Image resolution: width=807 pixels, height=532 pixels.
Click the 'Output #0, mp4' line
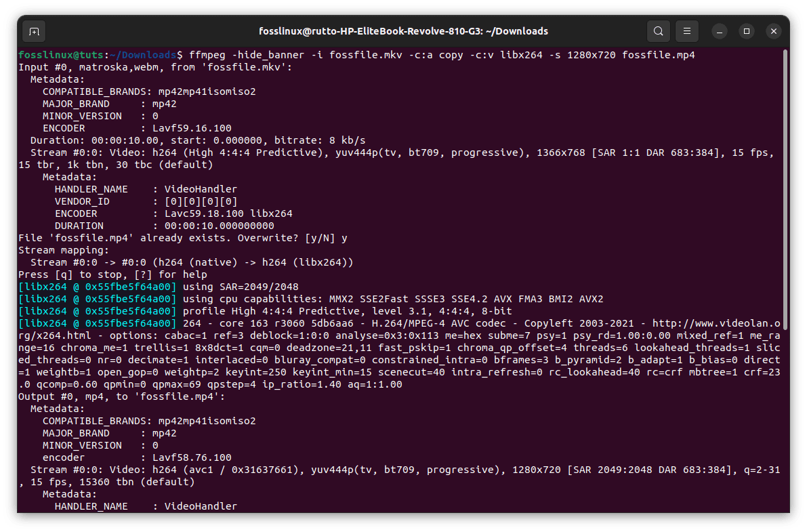(x=122, y=397)
